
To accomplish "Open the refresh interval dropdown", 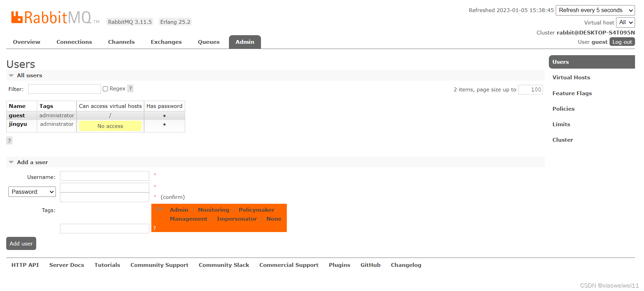I will (x=595, y=10).
